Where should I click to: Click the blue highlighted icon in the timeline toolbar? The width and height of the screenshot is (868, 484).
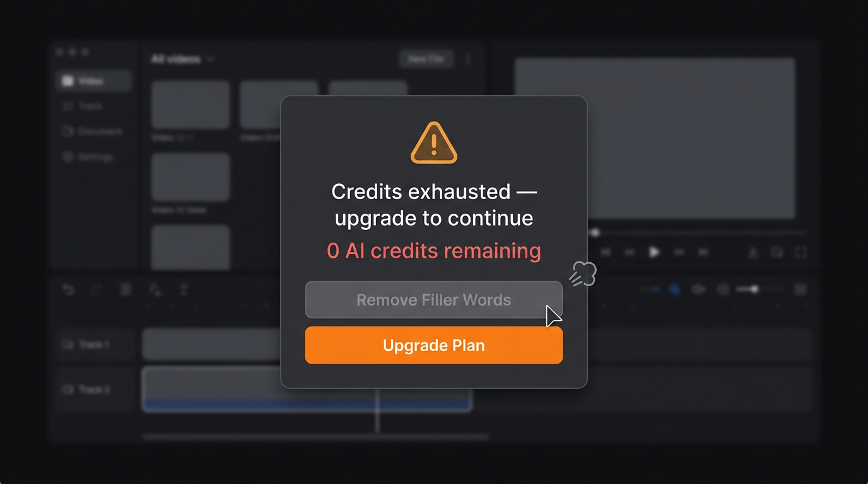pos(674,289)
